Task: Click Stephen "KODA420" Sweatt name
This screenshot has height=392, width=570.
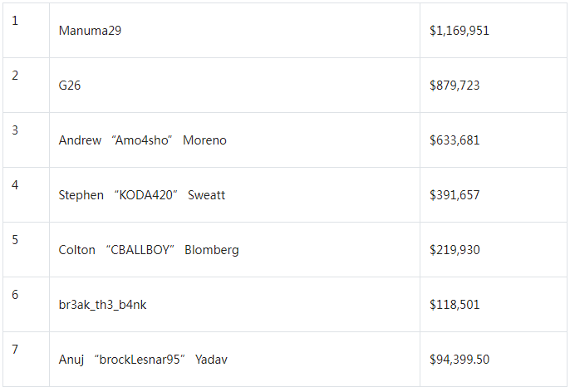Action: tap(142, 195)
